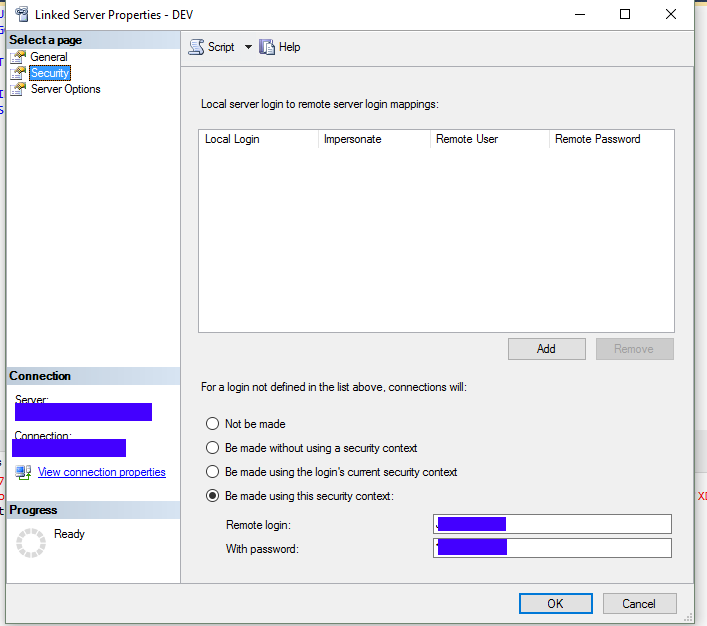Click the Help toolbar label
707x626 pixels.
click(x=289, y=47)
